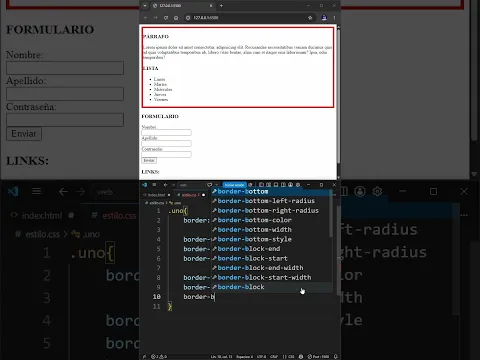Select the border-block-start suggestion
The height and width of the screenshot is (360, 480).
(x=271, y=258)
